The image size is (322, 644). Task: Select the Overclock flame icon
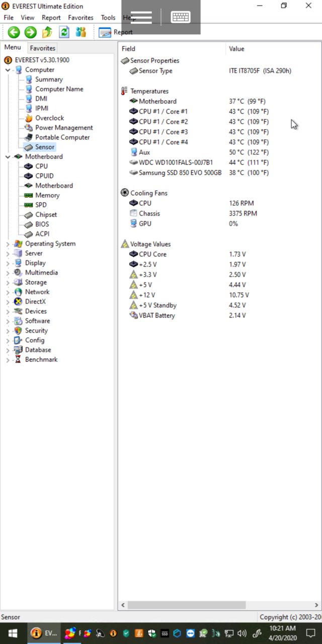click(x=29, y=118)
